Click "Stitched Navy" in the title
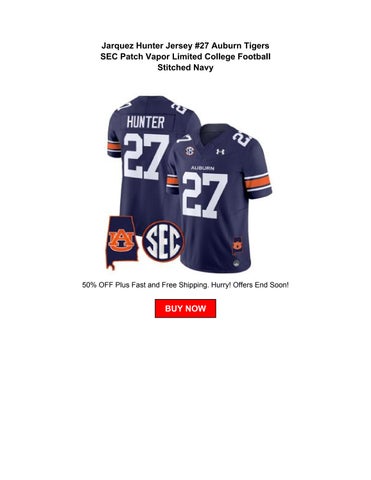 185,68
